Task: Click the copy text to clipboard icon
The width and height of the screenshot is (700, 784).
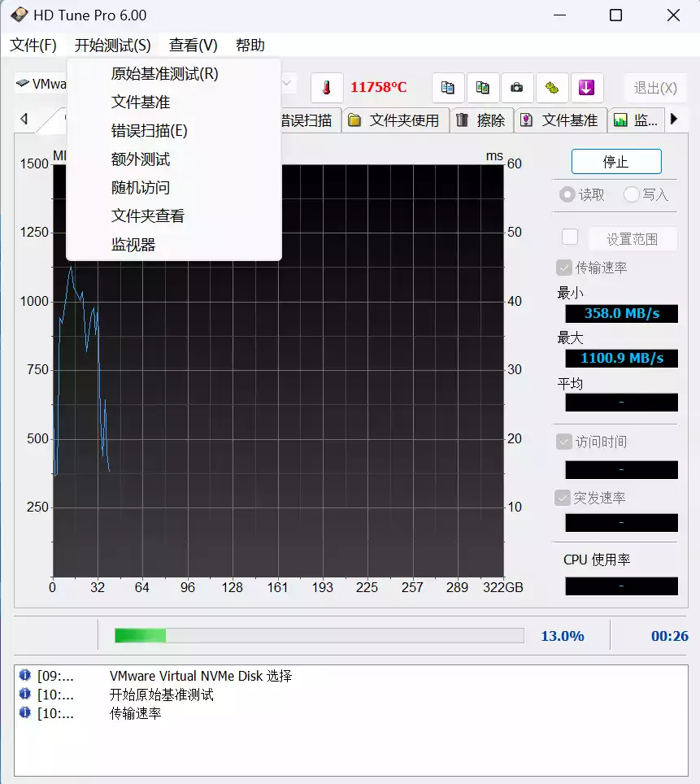Action: pyautogui.click(x=448, y=88)
